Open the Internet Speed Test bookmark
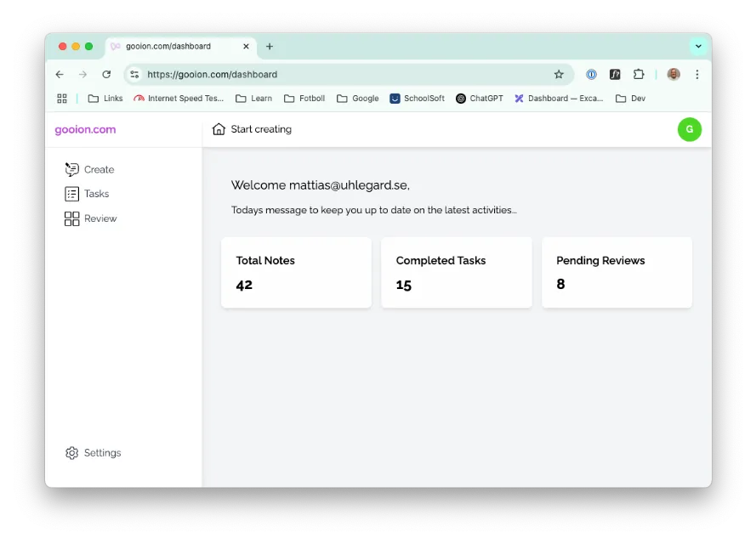 (x=179, y=99)
